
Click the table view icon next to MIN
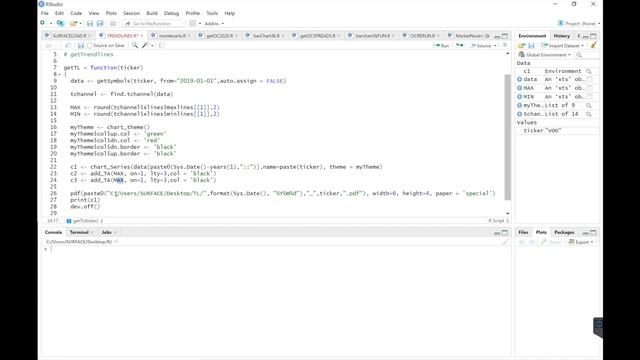click(589, 96)
